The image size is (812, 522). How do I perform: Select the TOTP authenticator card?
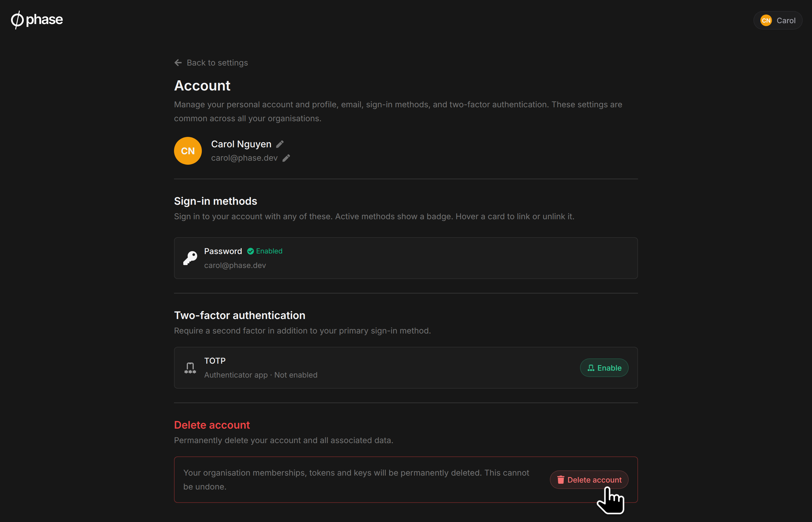406,368
